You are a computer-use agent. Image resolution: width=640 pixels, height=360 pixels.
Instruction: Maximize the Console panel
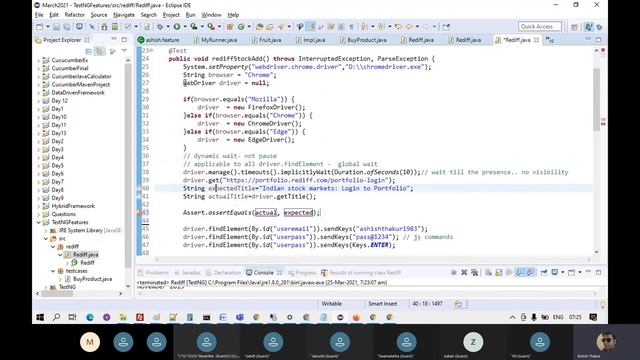tap(598, 272)
